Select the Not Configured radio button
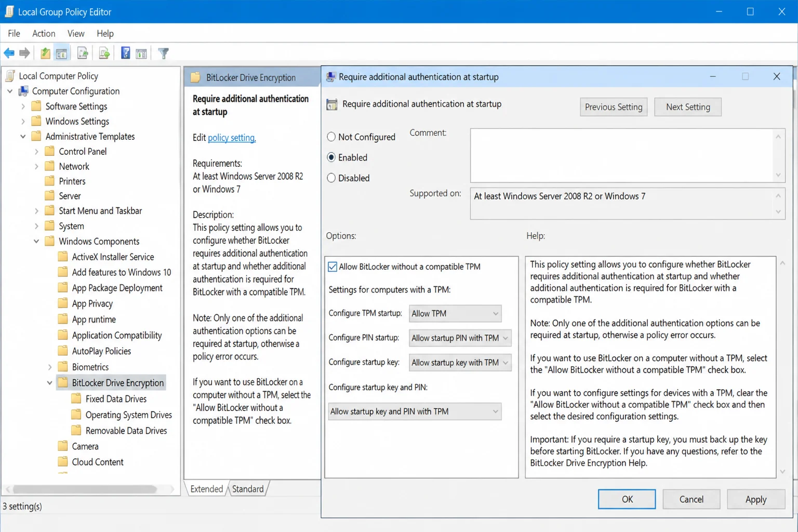The width and height of the screenshot is (798, 532). point(331,137)
